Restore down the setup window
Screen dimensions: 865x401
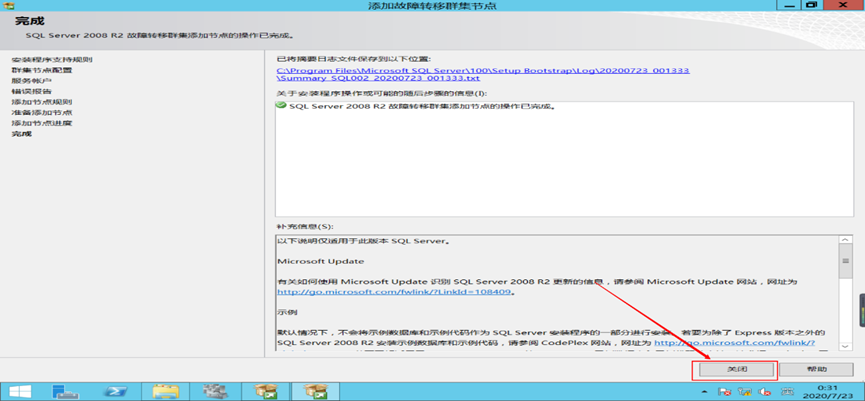810,4
